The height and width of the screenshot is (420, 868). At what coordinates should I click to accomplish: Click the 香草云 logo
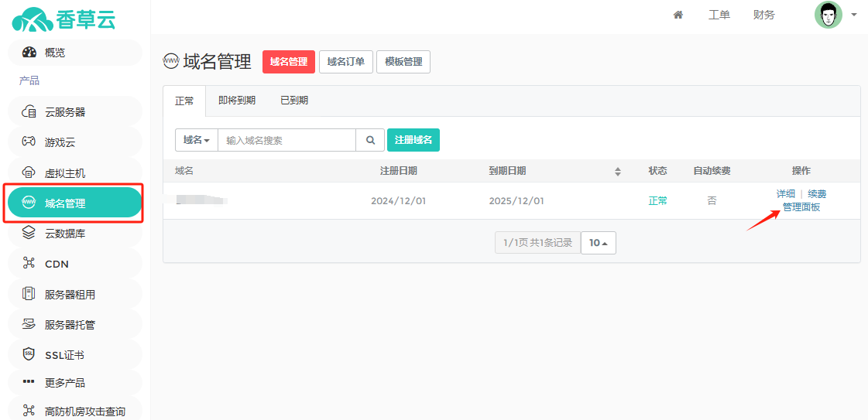click(x=64, y=19)
